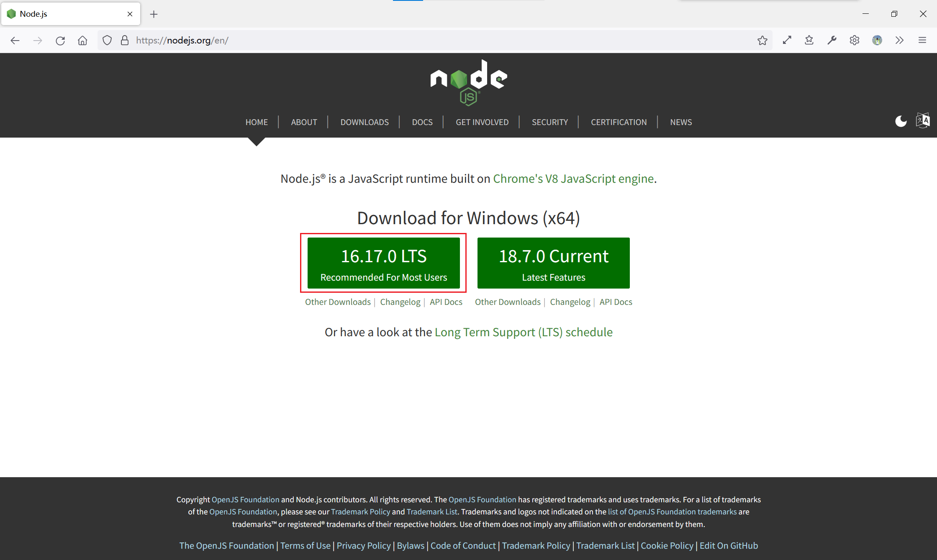The image size is (937, 560).
Task: Open the settings gear in the toolbar
Action: click(854, 41)
